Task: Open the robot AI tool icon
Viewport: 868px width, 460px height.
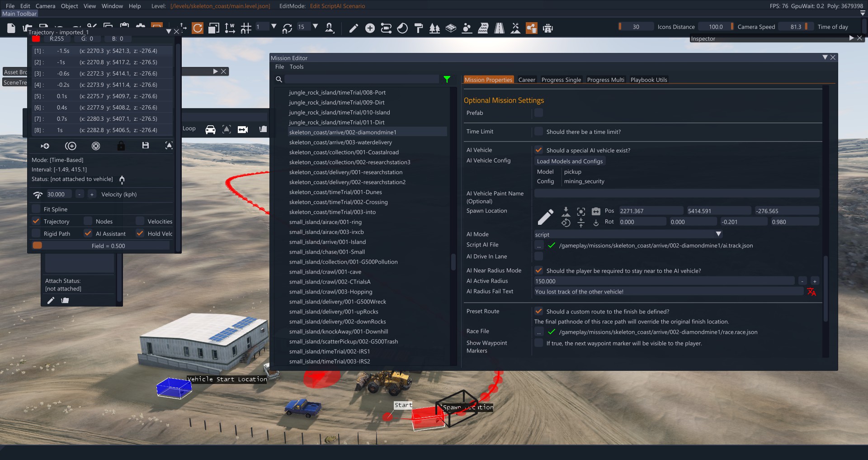Action: 548,28
